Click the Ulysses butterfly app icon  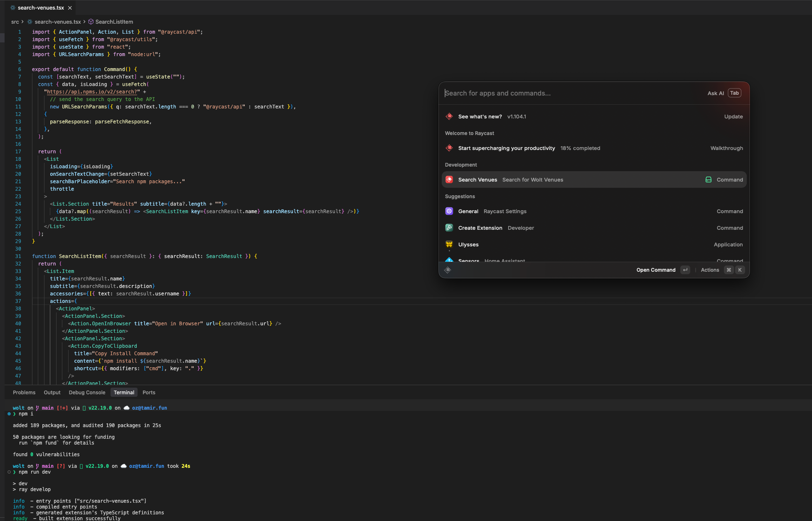(449, 244)
